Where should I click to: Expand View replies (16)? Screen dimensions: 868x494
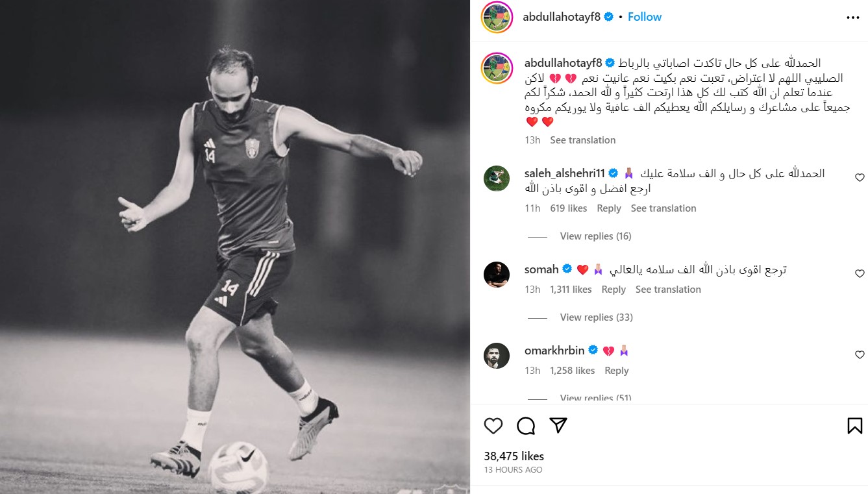pyautogui.click(x=595, y=236)
